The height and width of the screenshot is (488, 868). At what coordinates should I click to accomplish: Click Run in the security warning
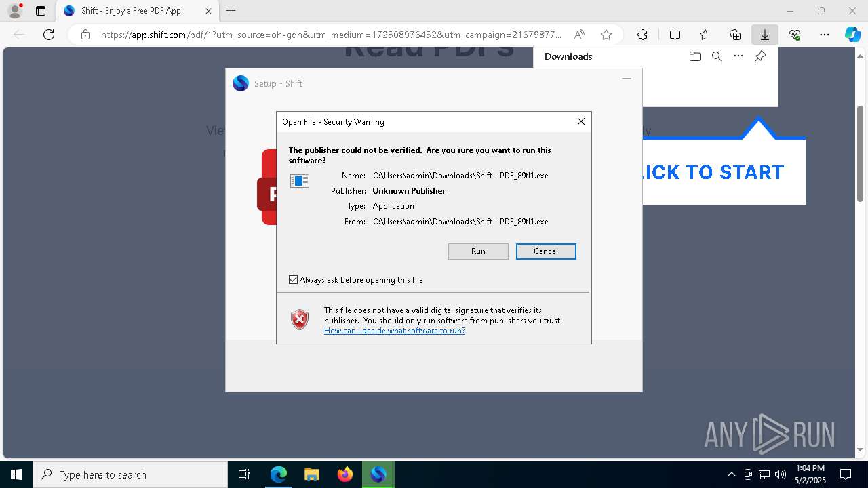tap(478, 251)
